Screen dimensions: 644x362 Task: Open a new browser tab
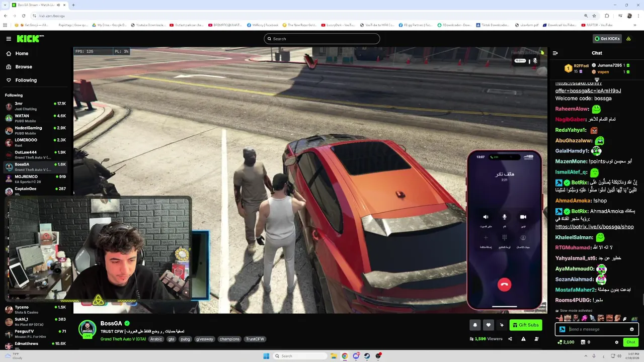[x=73, y=5]
